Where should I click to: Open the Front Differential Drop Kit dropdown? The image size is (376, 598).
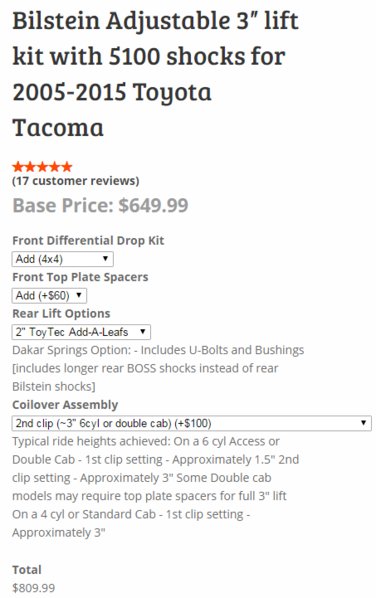coord(63,259)
